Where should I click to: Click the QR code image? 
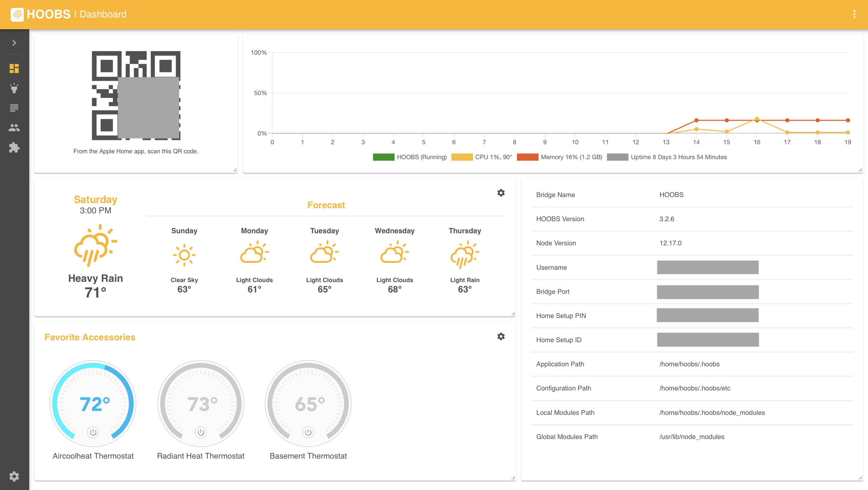click(136, 95)
